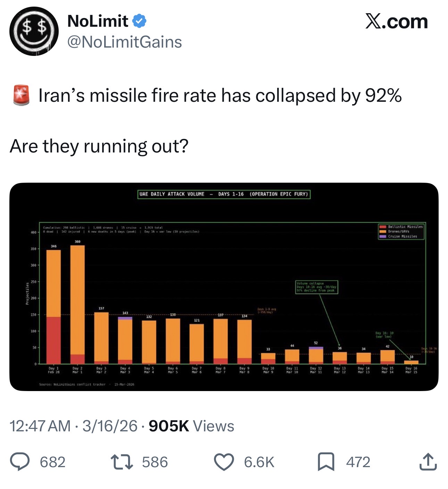Tap the share upload icon
448x489 pixels.
[x=428, y=462]
